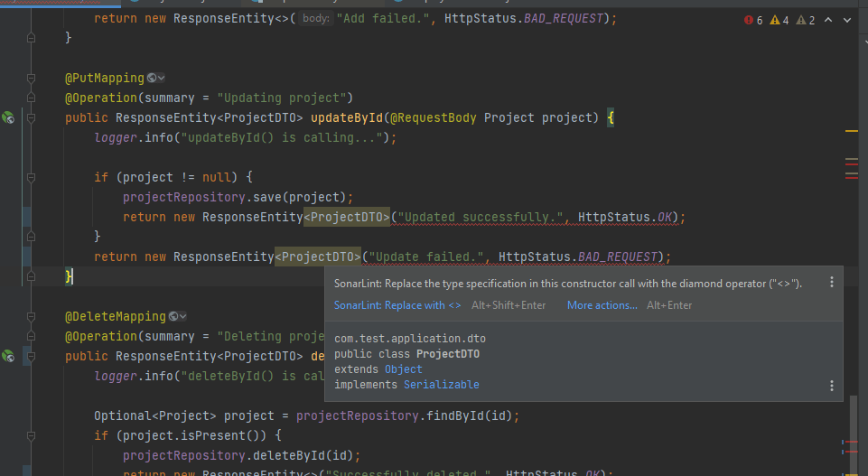Click BAD_REQUEST in the Update failed line
868x476 pixels.
coord(617,257)
